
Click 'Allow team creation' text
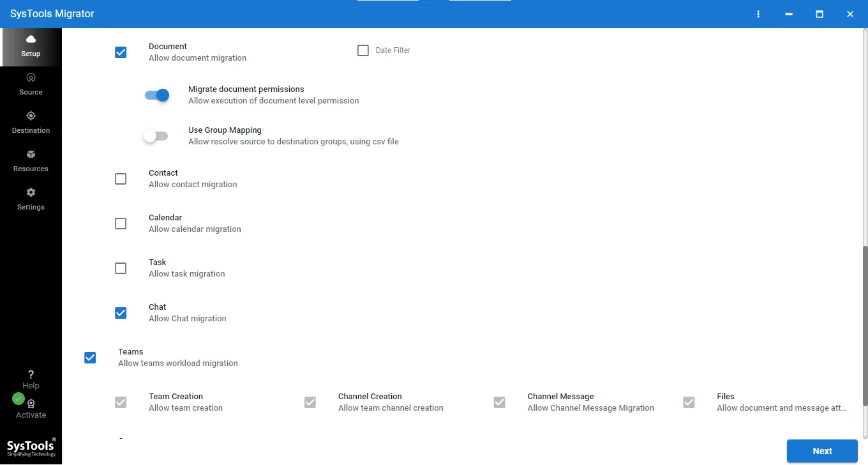(x=186, y=408)
